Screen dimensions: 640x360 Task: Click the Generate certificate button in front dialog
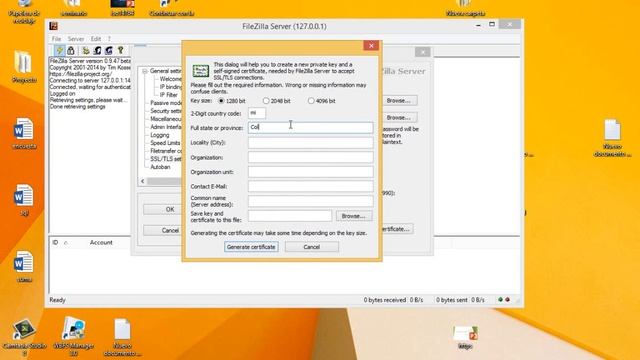(x=251, y=247)
